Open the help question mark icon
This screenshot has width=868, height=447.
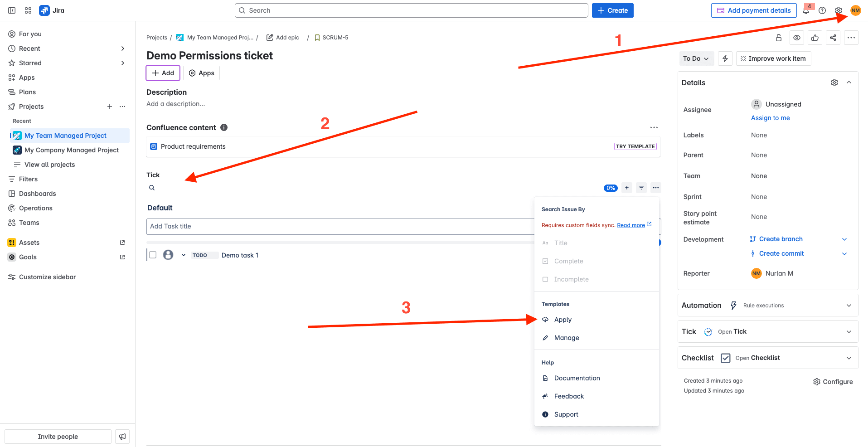[x=822, y=10]
